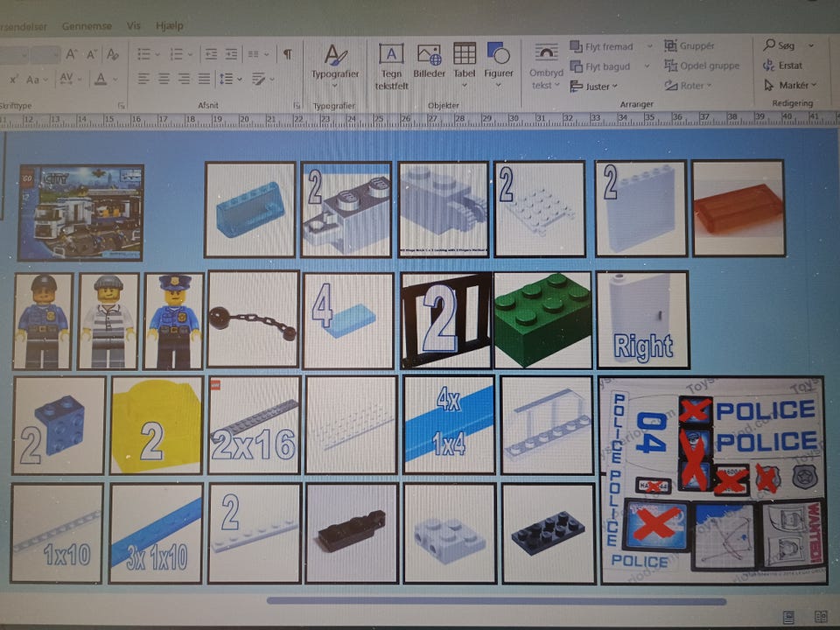Apply the font color A button
Screen dimensions: 840x630
coord(101,80)
